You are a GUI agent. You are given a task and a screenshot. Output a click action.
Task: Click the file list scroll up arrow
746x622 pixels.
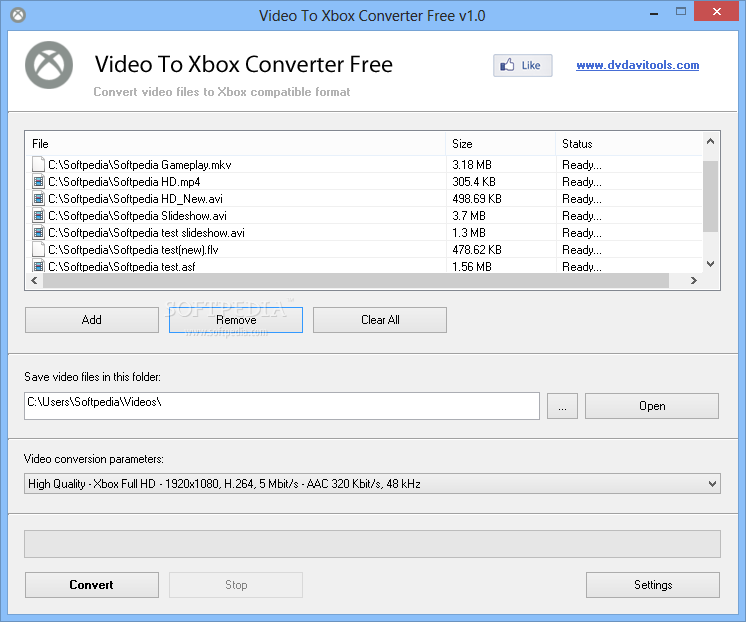710,141
